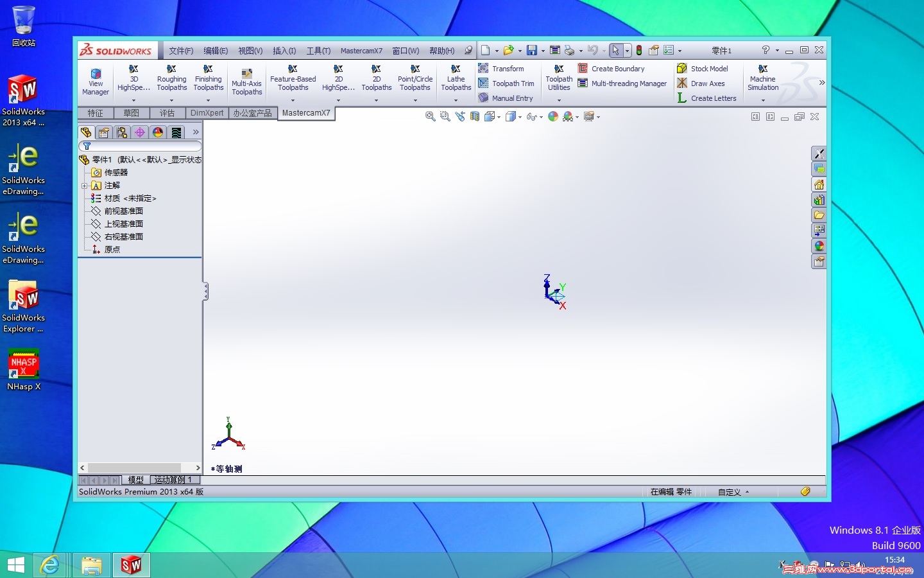Expand the 3D HighSpeed toolpaths dropdown
Viewport: 924px width, 578px height.
tap(134, 100)
